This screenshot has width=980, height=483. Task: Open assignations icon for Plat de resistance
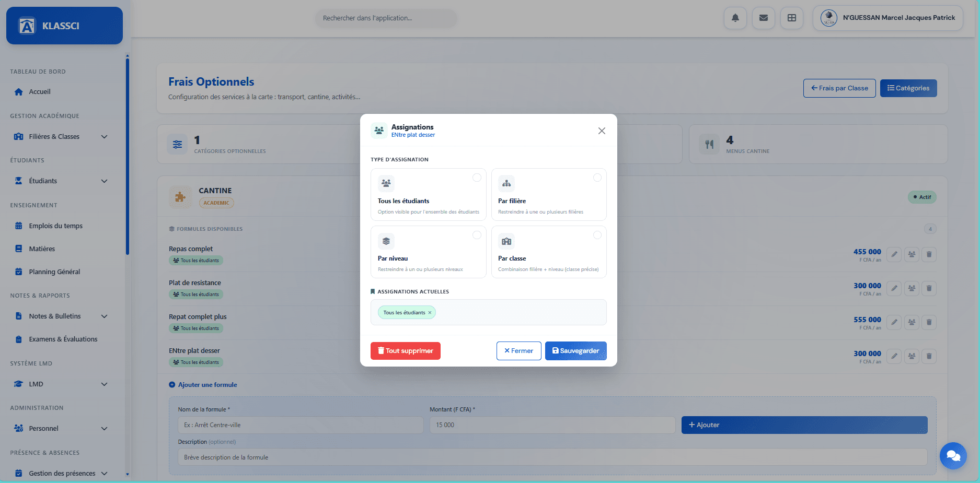pyautogui.click(x=912, y=288)
